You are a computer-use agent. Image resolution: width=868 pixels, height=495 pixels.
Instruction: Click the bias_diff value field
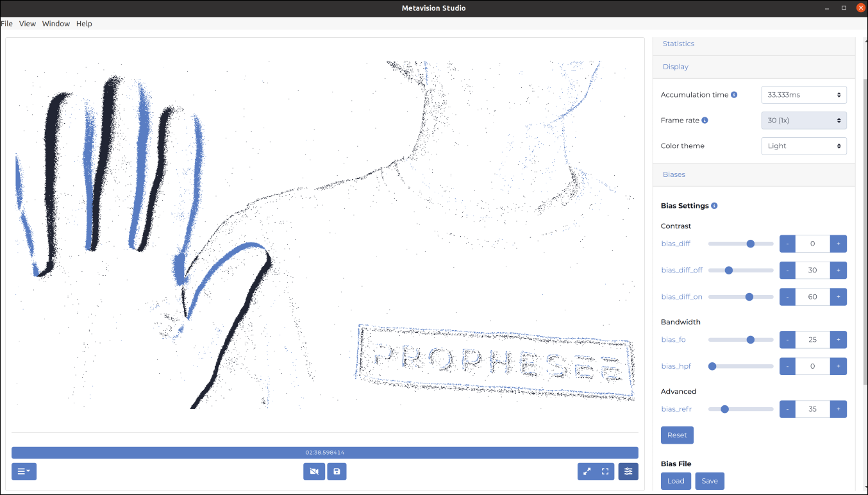click(x=813, y=244)
